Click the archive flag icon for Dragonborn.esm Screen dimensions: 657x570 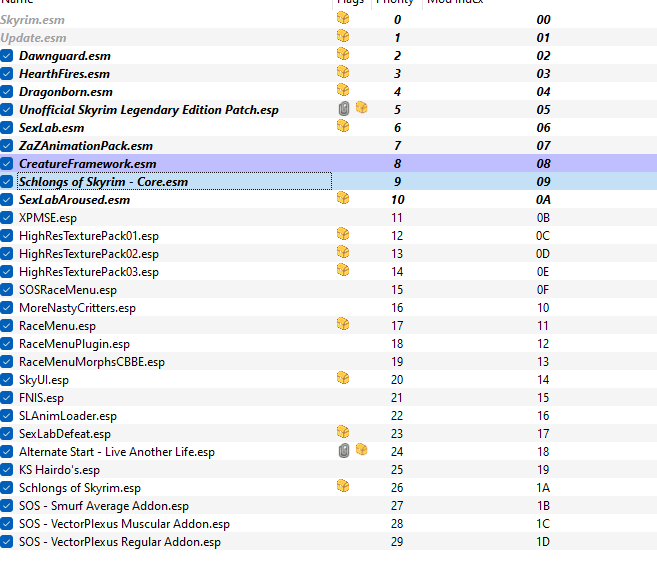pyautogui.click(x=343, y=90)
